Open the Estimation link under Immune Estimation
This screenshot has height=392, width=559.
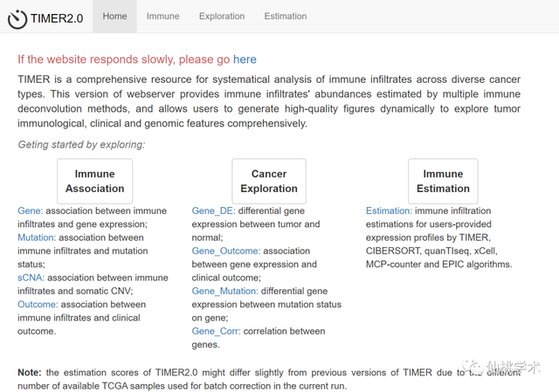tap(389, 210)
